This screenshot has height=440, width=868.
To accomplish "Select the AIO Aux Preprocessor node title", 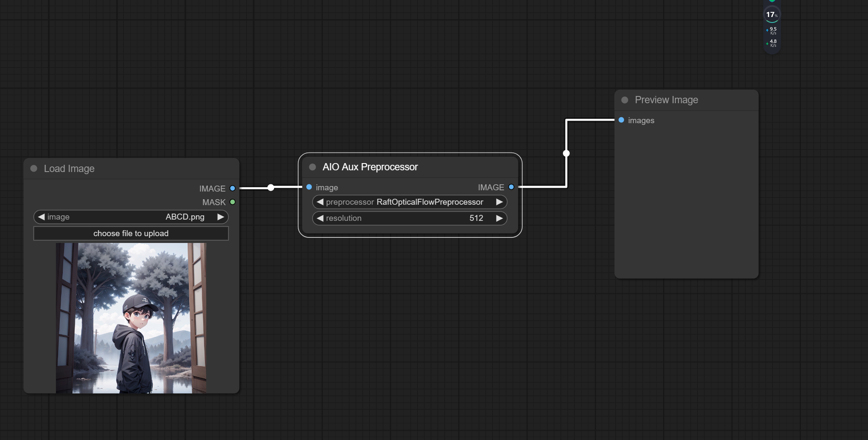I will point(370,167).
